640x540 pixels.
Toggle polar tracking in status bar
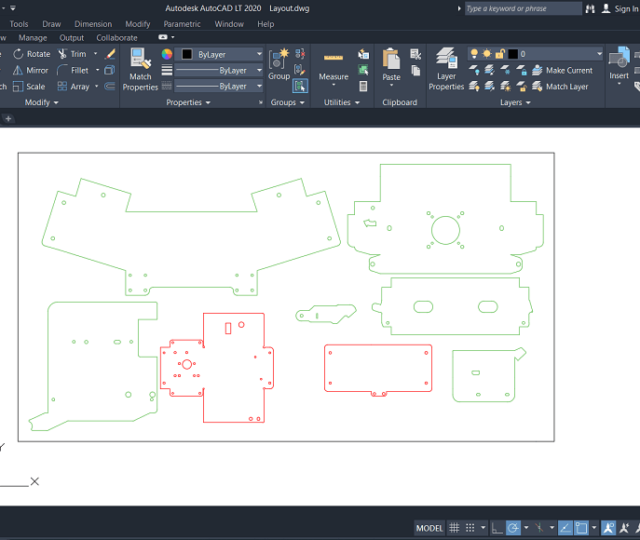[x=513, y=528]
